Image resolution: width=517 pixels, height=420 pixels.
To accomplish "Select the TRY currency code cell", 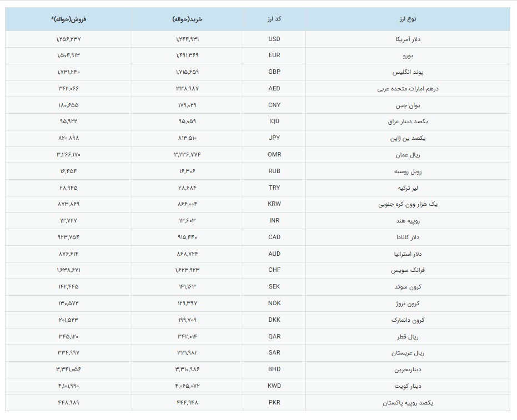I will click(x=274, y=188).
